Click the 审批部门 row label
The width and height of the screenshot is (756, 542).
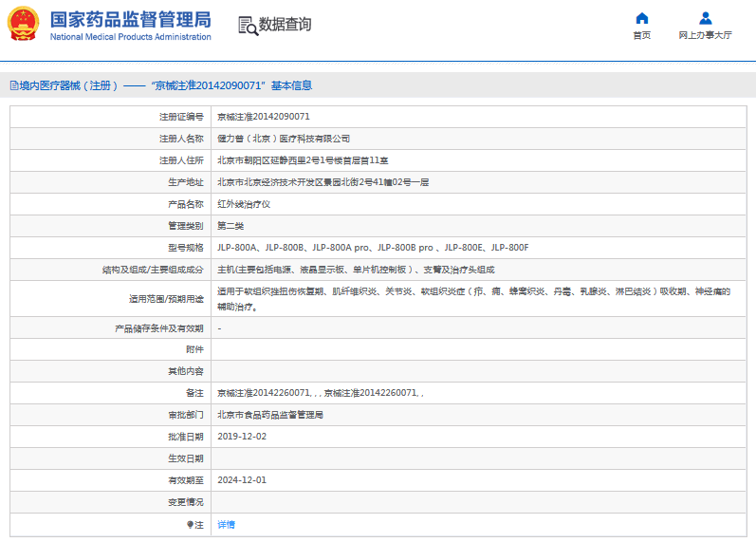186,415
